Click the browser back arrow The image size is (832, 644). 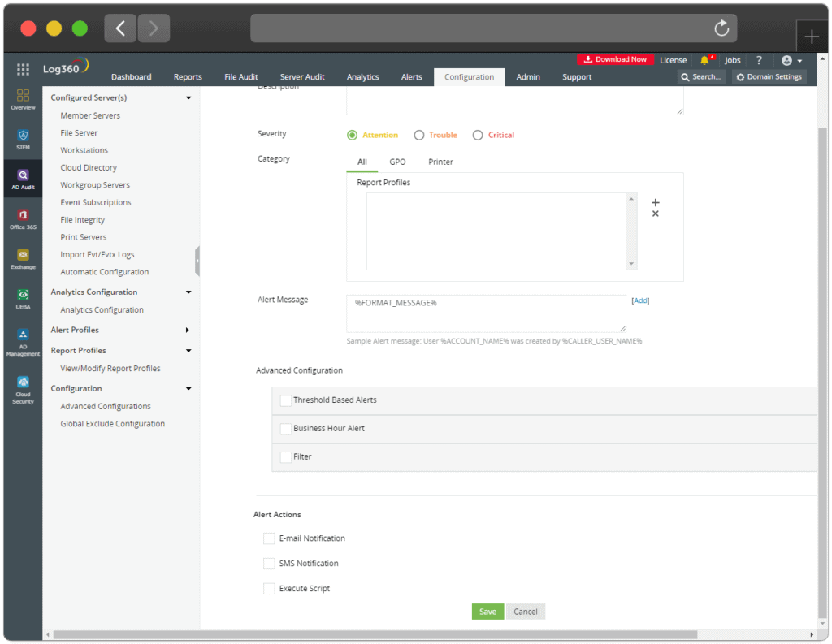(x=120, y=28)
